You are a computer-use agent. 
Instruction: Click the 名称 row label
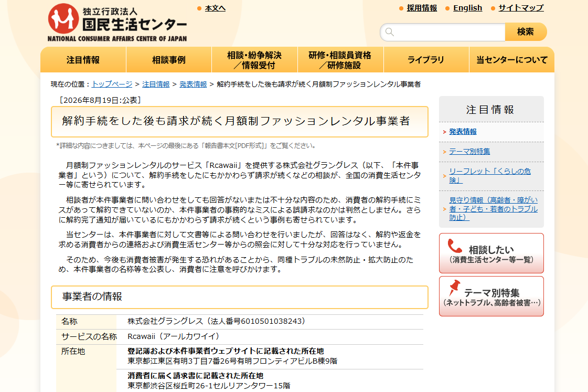pyautogui.click(x=69, y=322)
